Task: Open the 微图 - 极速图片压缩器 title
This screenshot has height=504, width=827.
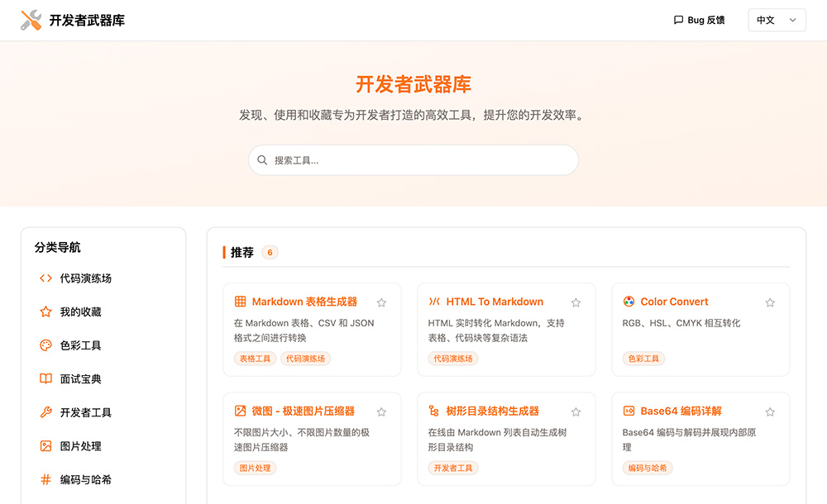Action: pyautogui.click(x=304, y=411)
